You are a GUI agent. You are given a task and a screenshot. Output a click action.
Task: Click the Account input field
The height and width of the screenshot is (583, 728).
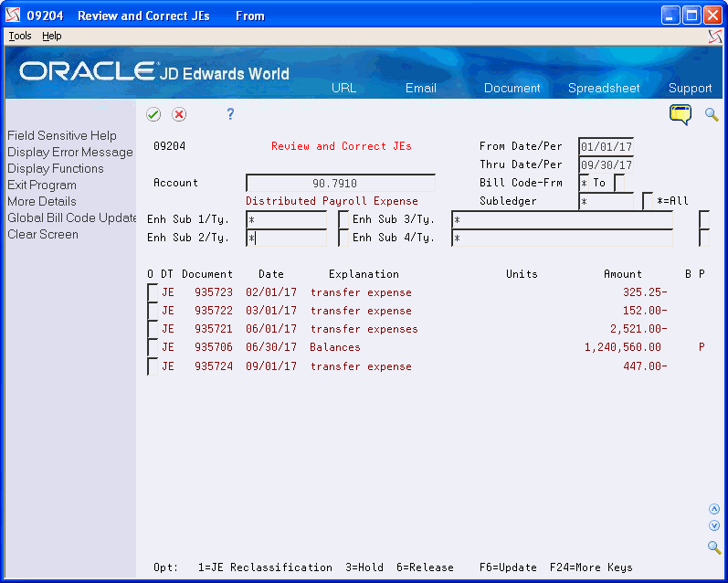point(341,183)
